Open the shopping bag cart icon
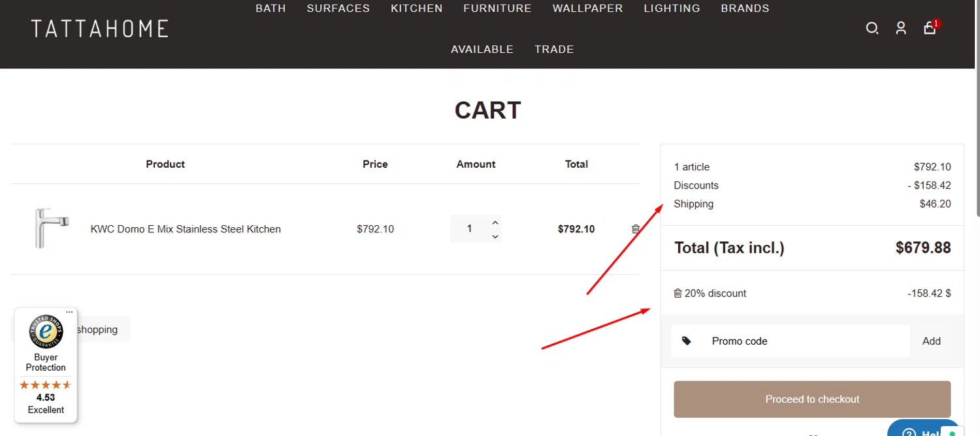The height and width of the screenshot is (436, 980). pos(930,28)
